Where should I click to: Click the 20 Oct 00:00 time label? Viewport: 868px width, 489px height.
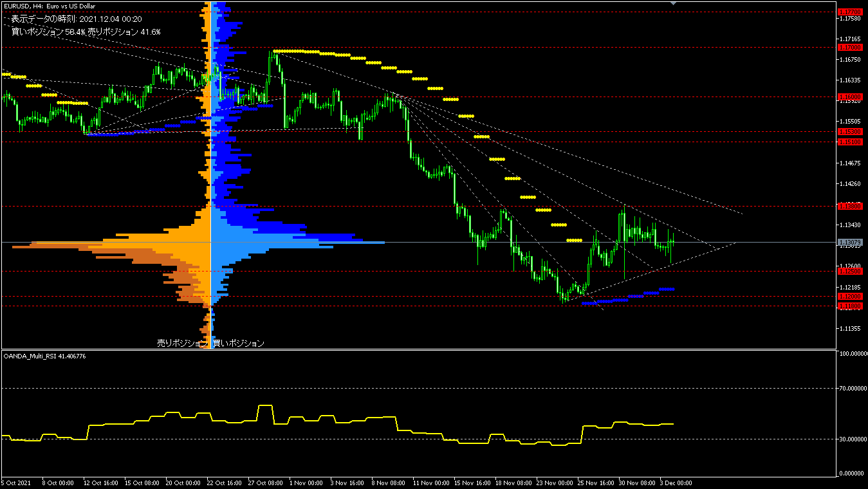pyautogui.click(x=182, y=483)
